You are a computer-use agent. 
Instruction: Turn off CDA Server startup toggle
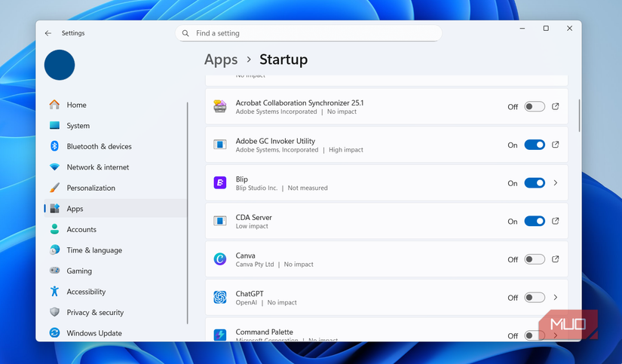tap(535, 221)
